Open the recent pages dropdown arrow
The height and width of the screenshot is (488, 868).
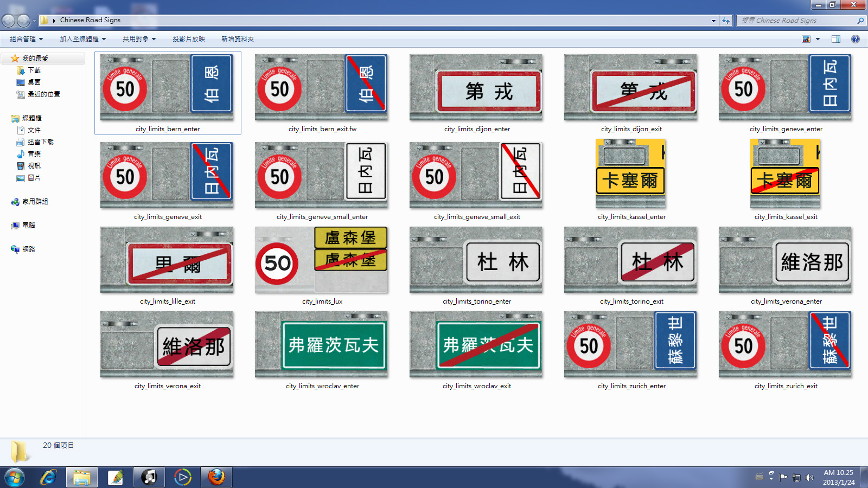(34, 21)
